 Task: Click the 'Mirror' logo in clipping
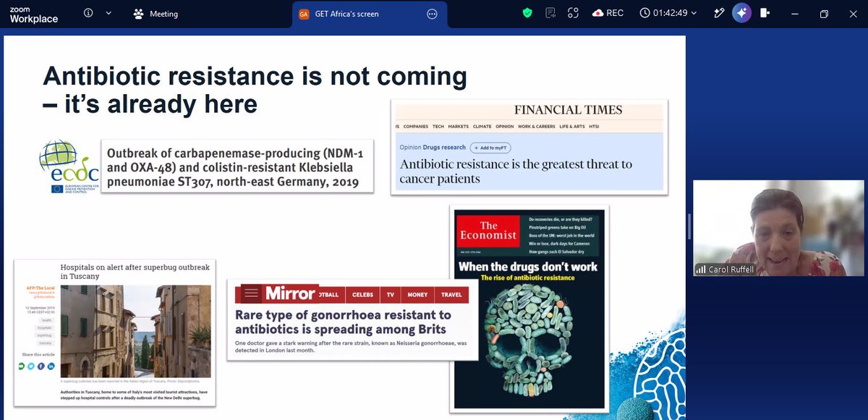pos(289,293)
